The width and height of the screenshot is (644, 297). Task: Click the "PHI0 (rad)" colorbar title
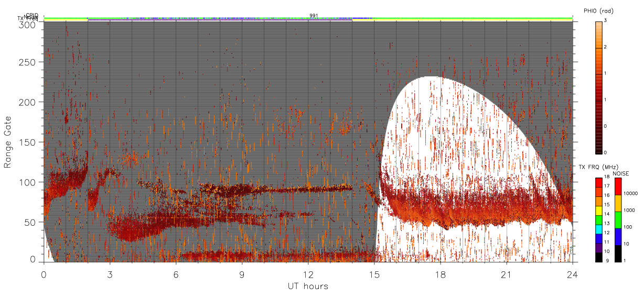pos(599,10)
